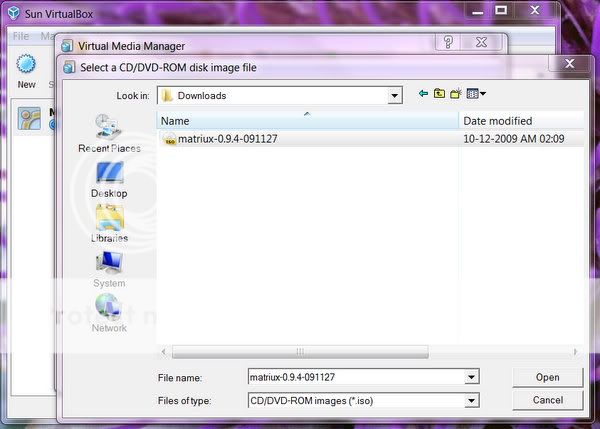Sort by the Name column header

coord(307,121)
